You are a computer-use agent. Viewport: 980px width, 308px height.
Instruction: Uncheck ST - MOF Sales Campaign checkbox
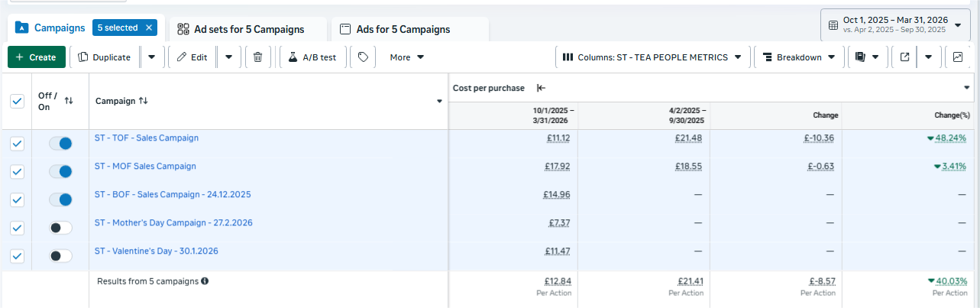coord(17,171)
